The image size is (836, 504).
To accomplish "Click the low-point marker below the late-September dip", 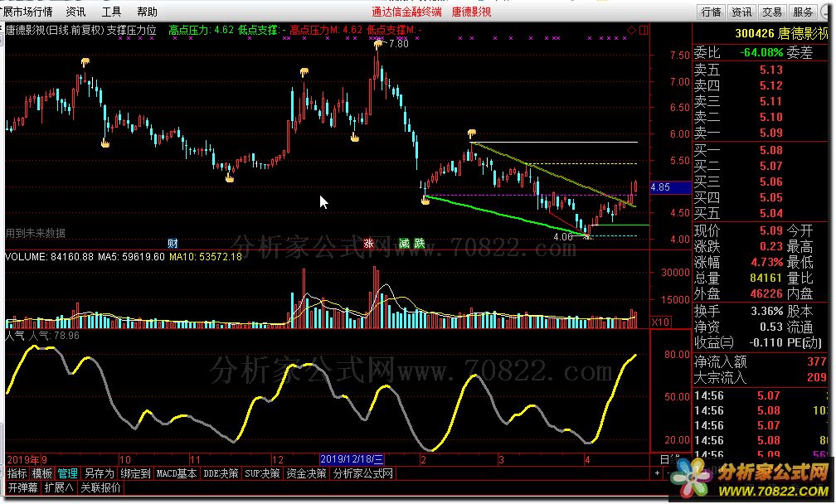I will pyautogui.click(x=105, y=143).
